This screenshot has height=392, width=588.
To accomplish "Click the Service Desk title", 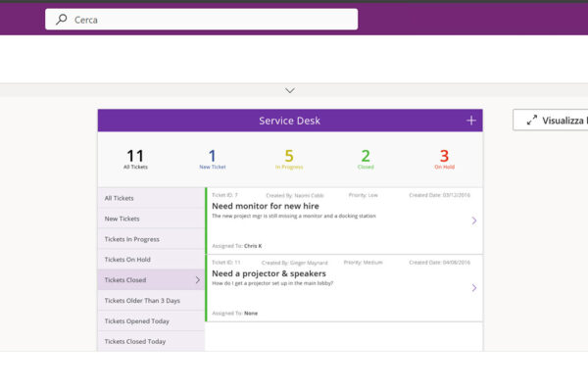I will (x=289, y=121).
